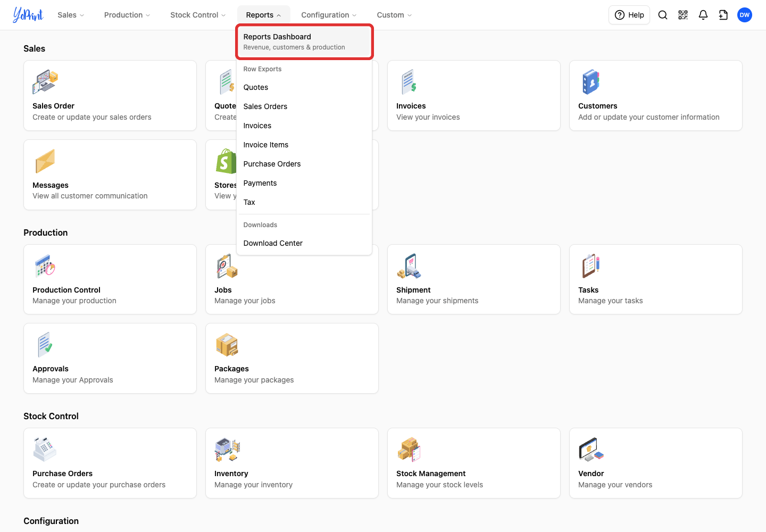Screen dimensions: 766x532
Task: Expand the Custom menu
Action: coord(394,15)
